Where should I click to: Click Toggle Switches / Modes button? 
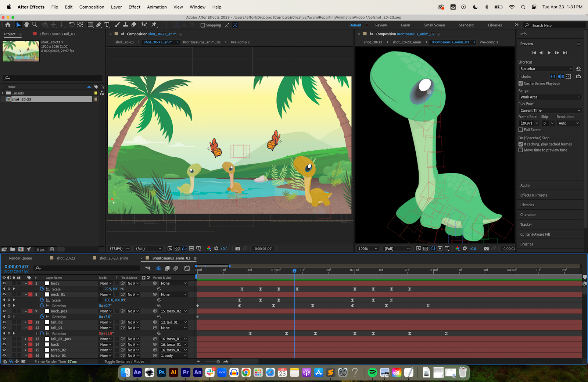point(124,361)
